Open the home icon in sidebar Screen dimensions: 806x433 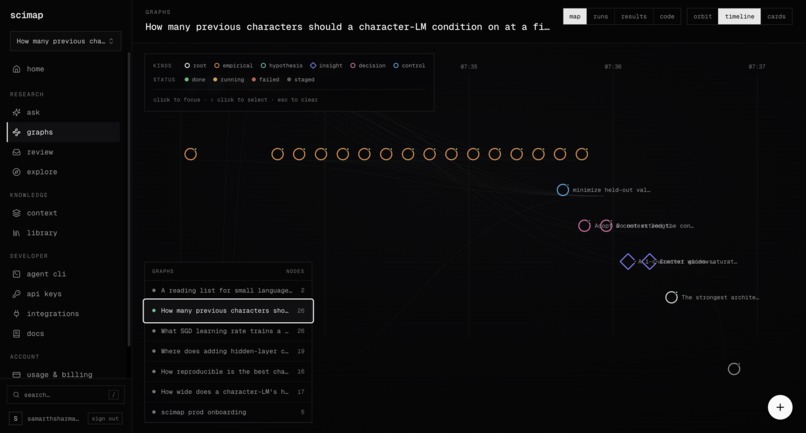pos(16,69)
